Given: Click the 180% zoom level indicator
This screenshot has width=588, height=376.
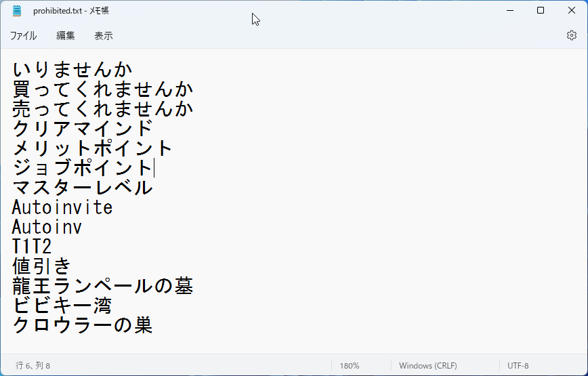Looking at the screenshot, I should click(349, 366).
